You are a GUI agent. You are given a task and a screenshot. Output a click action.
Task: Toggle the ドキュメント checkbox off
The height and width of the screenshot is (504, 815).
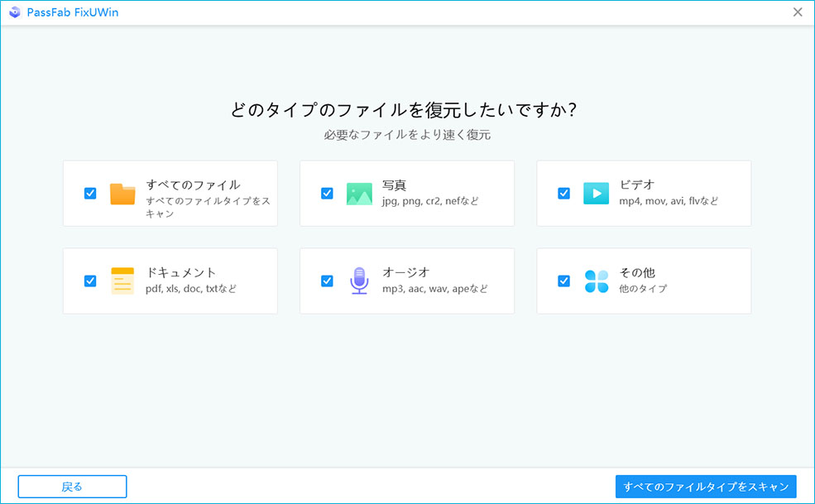click(x=90, y=281)
